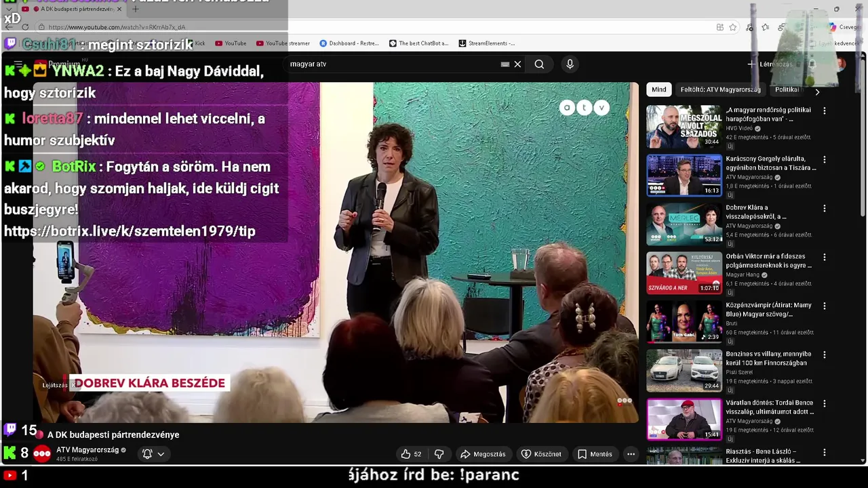Open Magyar Hang channel link in sidebar
The image size is (868, 488).
pyautogui.click(x=743, y=274)
